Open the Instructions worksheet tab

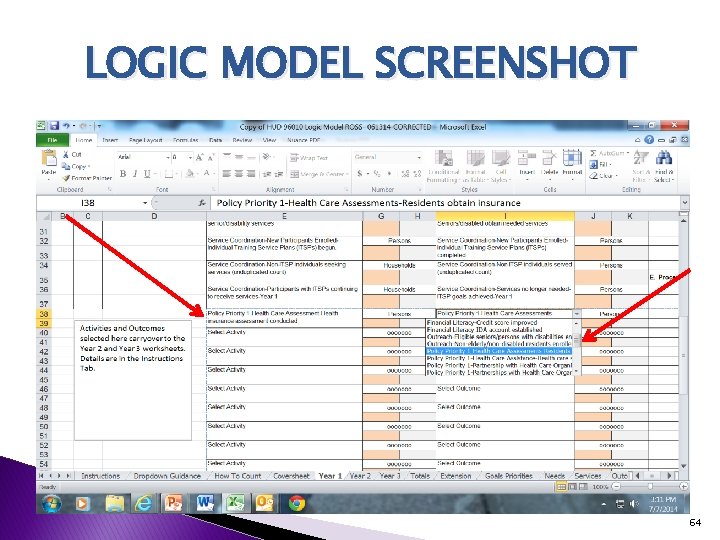(x=100, y=476)
